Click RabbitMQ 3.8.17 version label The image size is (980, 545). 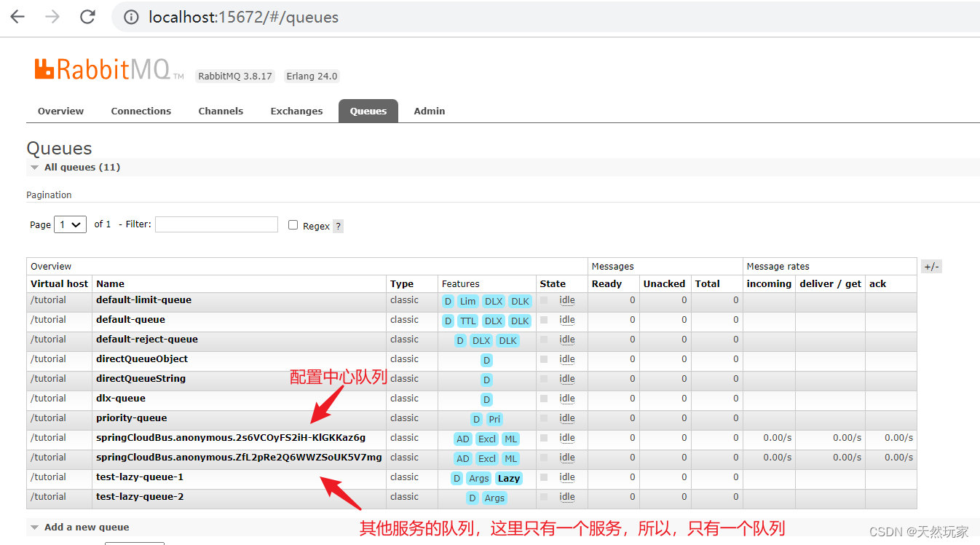pyautogui.click(x=235, y=76)
